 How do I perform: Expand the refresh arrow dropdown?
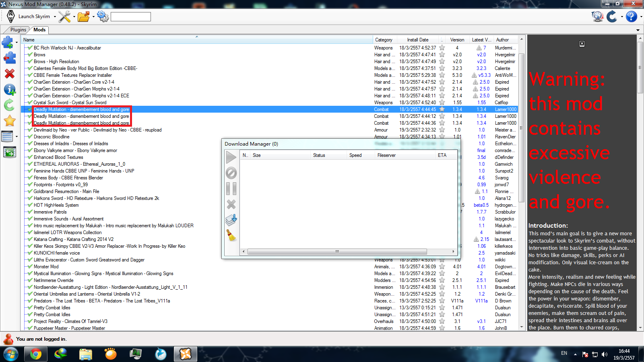pos(622,17)
